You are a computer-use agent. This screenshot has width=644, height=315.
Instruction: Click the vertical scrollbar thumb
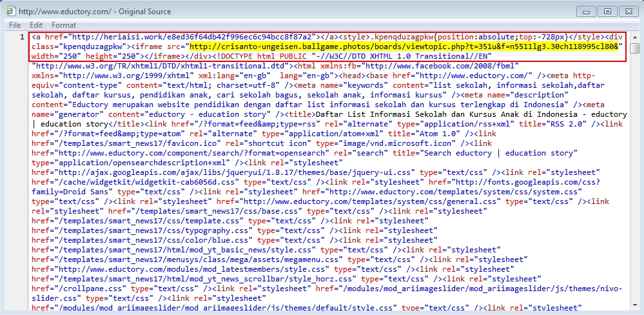point(635,50)
